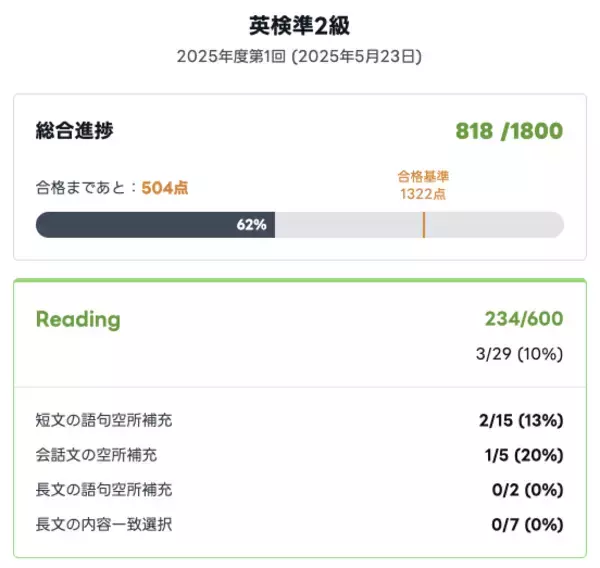Open the 長文の語句空所補充 row
Screen dimensions: 600x568
coord(104,489)
